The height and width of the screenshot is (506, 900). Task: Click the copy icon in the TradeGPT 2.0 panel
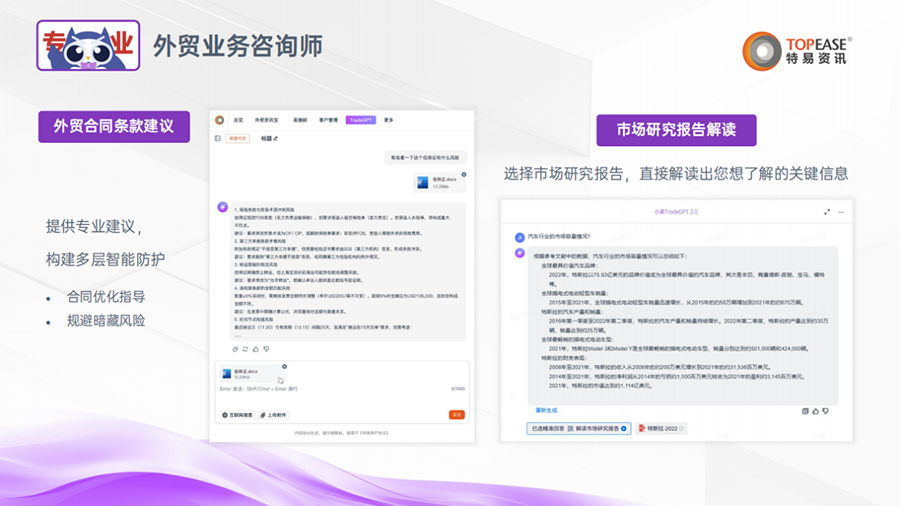tap(805, 410)
